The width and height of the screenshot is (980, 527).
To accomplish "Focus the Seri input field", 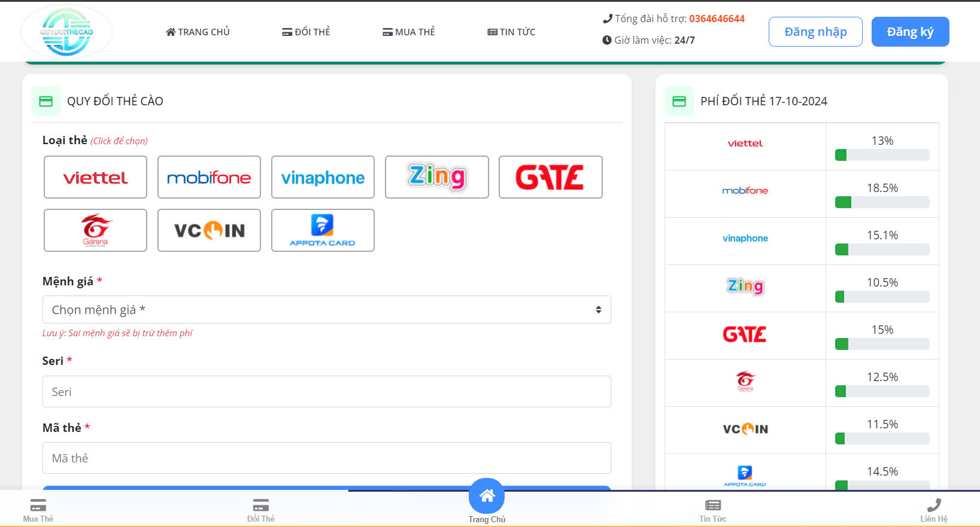I will [326, 392].
